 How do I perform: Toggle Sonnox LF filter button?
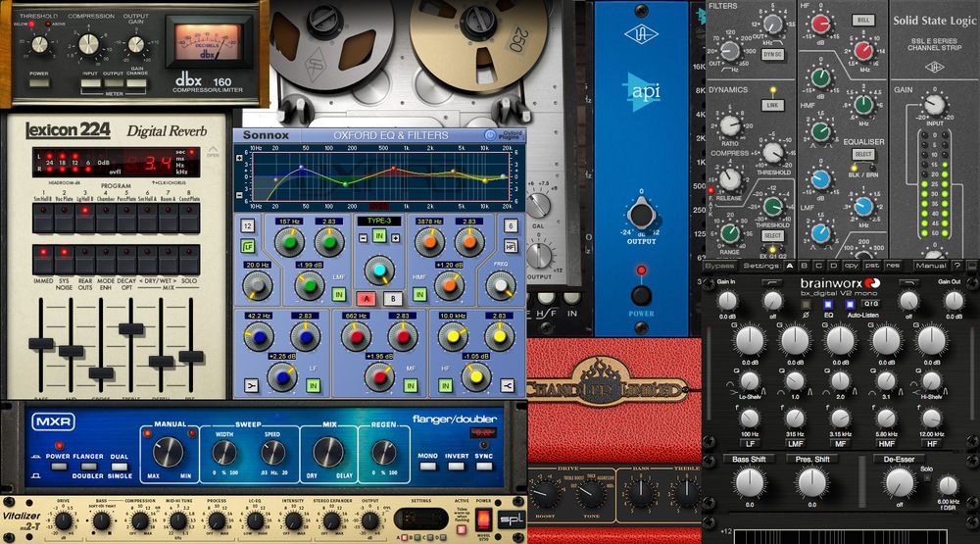point(248,246)
